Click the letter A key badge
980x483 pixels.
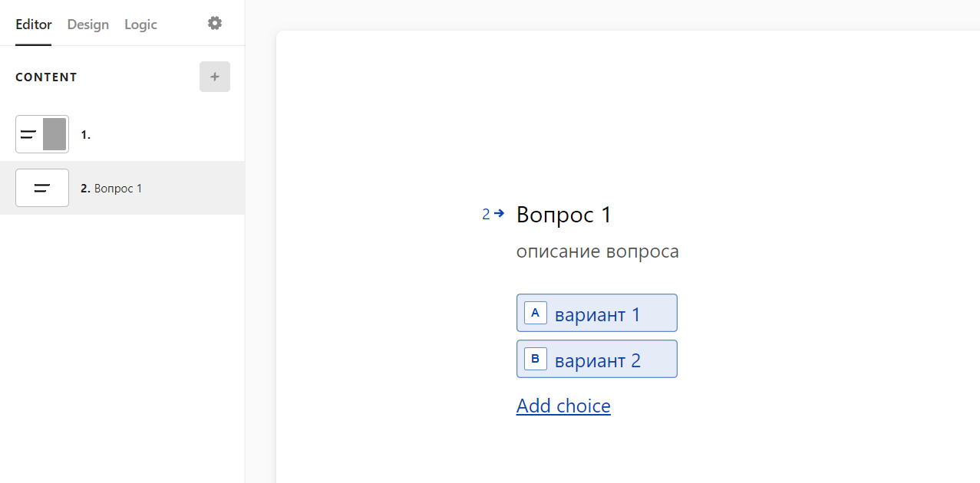pyautogui.click(x=536, y=313)
